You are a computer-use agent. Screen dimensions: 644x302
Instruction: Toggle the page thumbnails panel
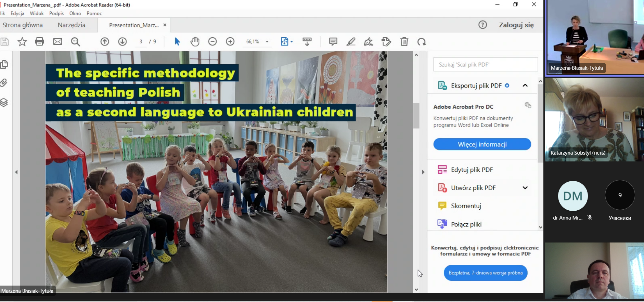(x=4, y=64)
